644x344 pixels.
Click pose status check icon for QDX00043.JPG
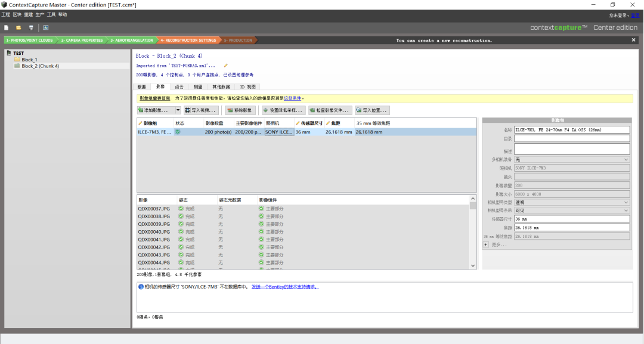coord(181,255)
